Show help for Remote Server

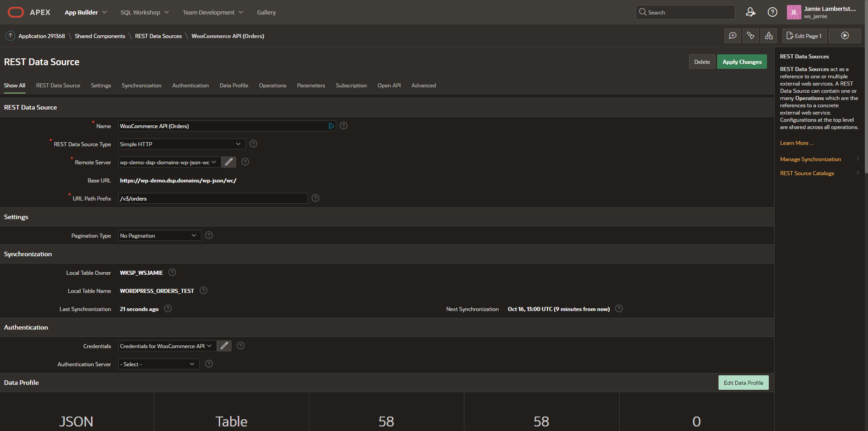245,162
